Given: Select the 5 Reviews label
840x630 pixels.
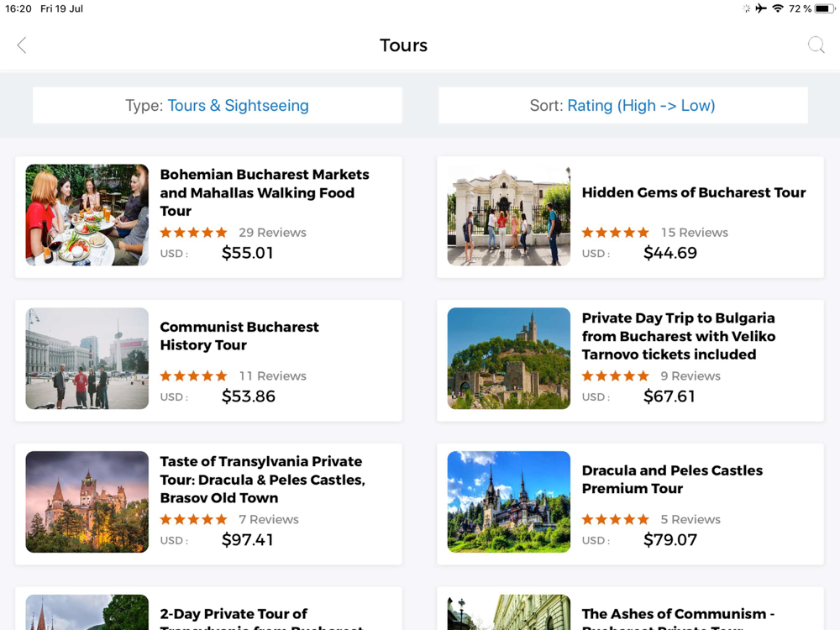Looking at the screenshot, I should coord(690,520).
